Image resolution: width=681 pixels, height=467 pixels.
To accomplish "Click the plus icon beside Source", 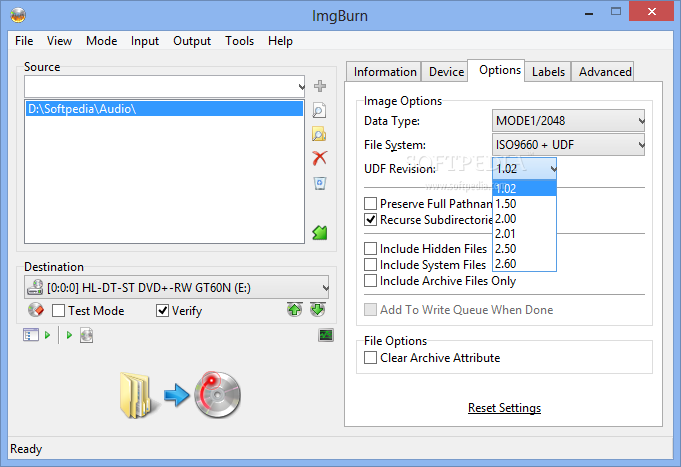I will tap(320, 86).
